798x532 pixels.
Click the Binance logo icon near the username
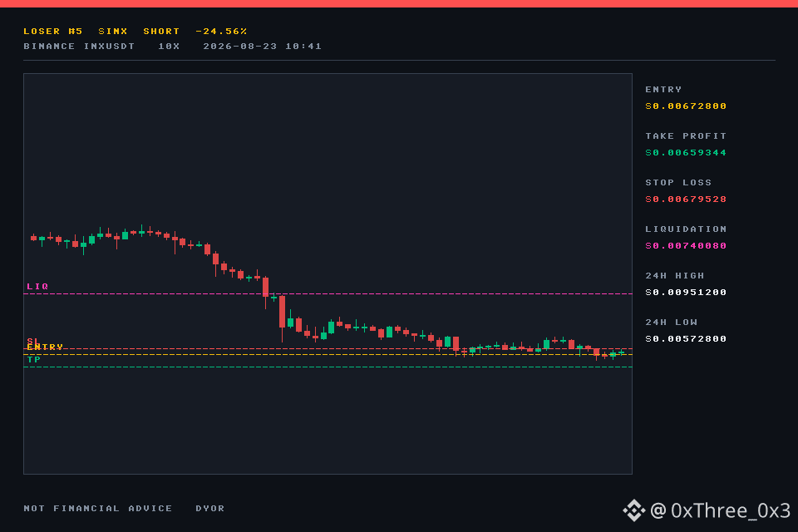(x=634, y=510)
